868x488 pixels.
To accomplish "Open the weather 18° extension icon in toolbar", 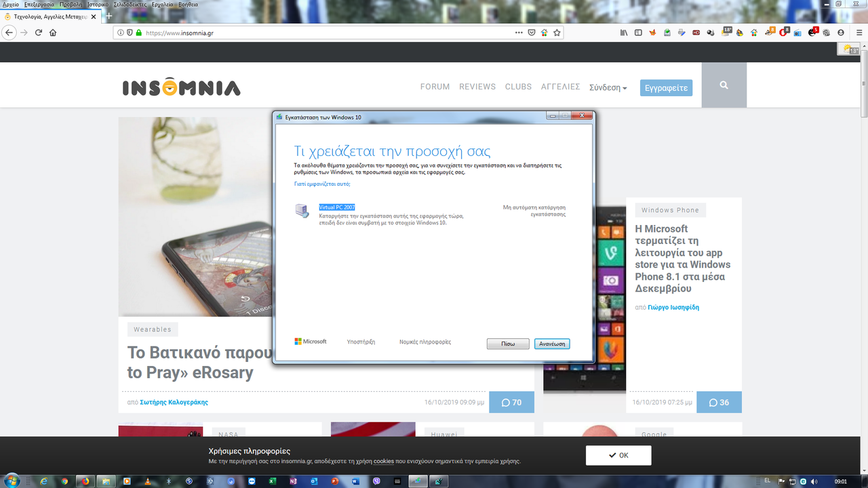I will point(726,32).
